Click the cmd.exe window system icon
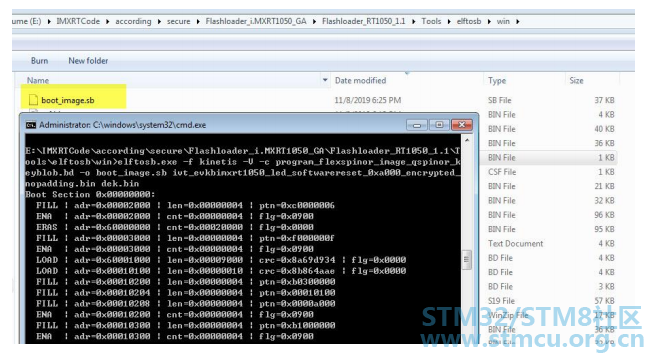This screenshot has width=653, height=362. 31,125
